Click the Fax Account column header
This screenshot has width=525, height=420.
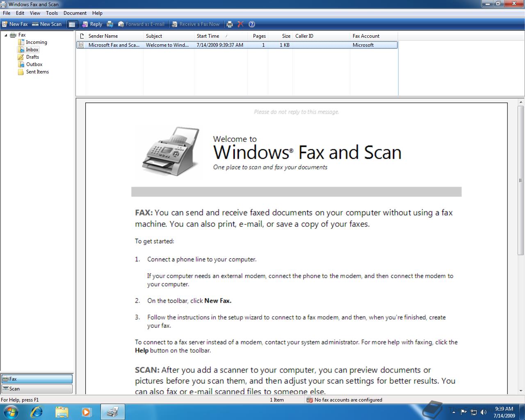[x=374, y=36]
